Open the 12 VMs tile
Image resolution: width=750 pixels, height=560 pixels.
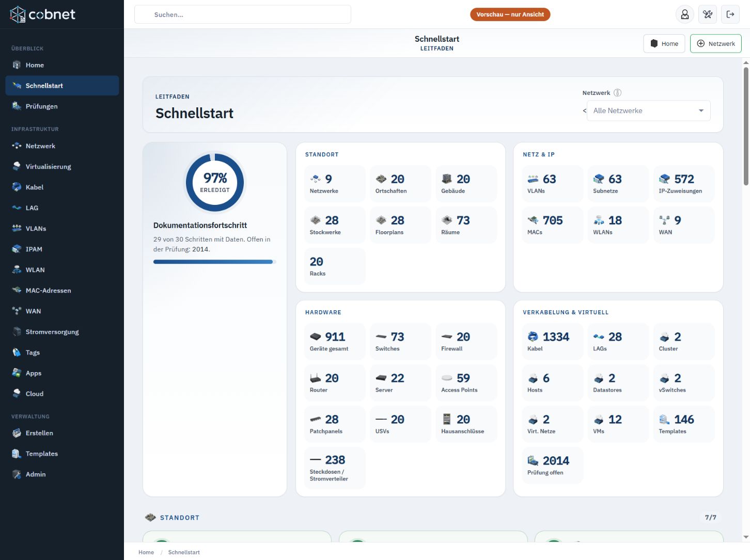(x=618, y=424)
